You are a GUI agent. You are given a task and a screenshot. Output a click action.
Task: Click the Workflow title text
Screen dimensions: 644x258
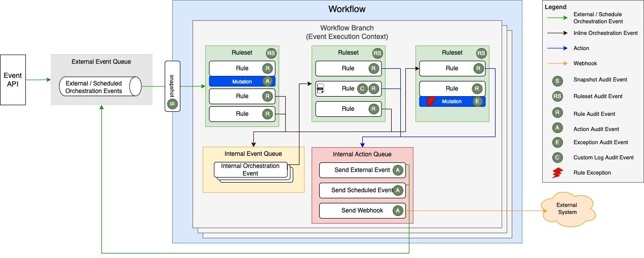(x=347, y=9)
